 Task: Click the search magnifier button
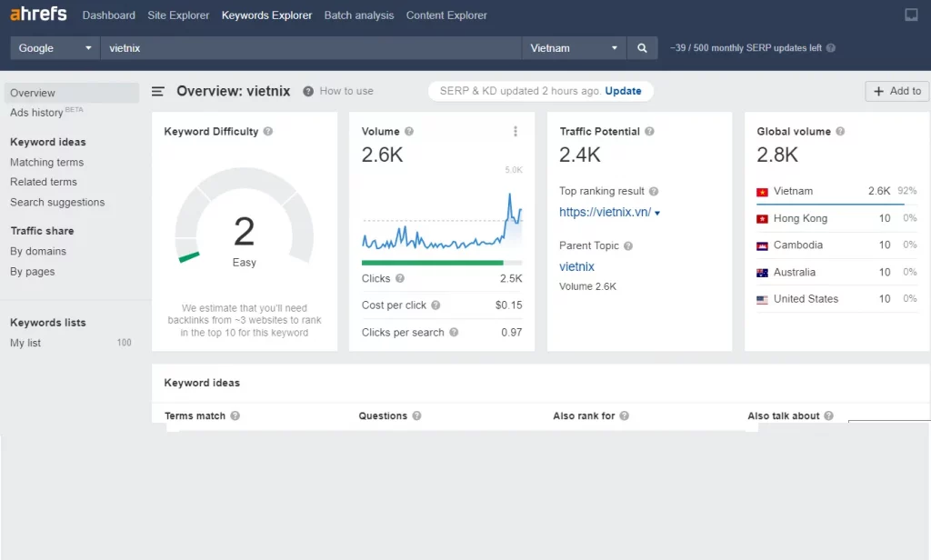tap(642, 48)
